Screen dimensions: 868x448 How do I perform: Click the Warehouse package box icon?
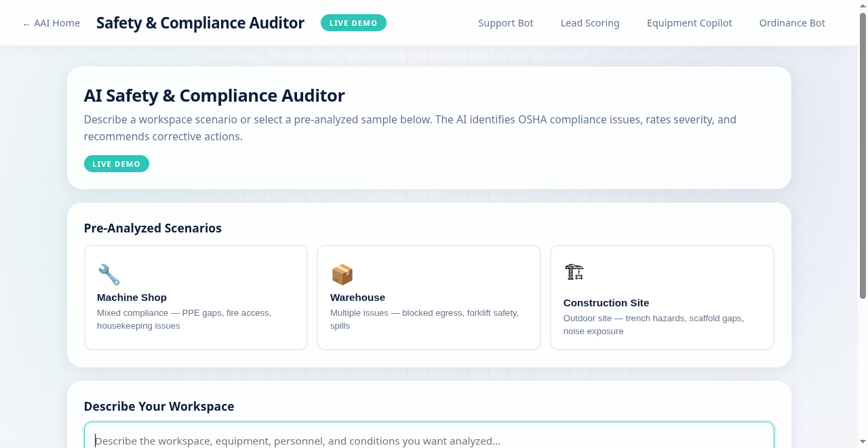(x=342, y=274)
